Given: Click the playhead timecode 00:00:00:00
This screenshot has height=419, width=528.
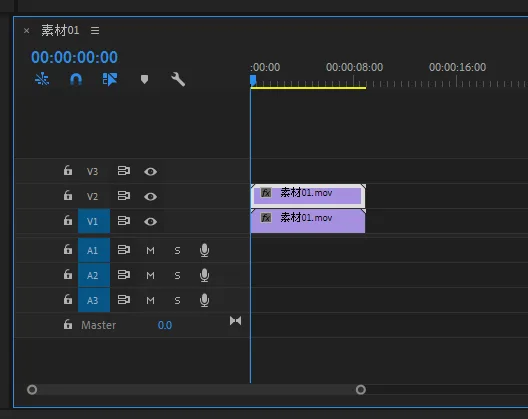Looking at the screenshot, I should point(74,57).
